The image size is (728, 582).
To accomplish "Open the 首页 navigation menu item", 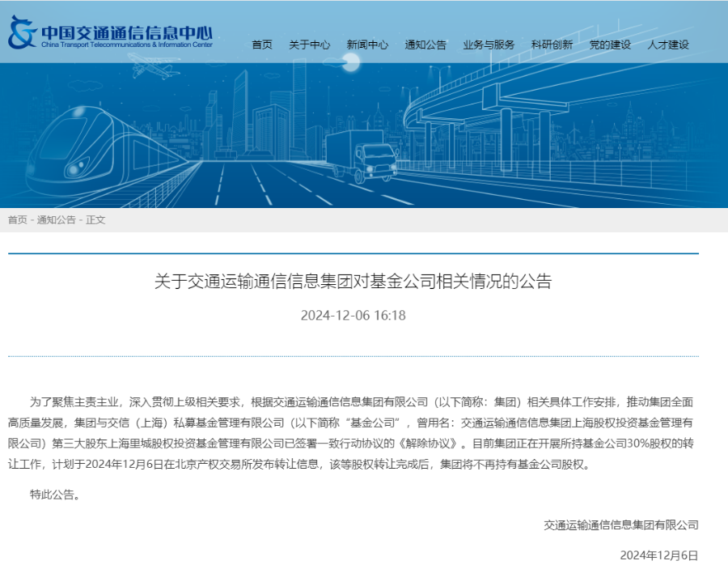I will [x=262, y=45].
